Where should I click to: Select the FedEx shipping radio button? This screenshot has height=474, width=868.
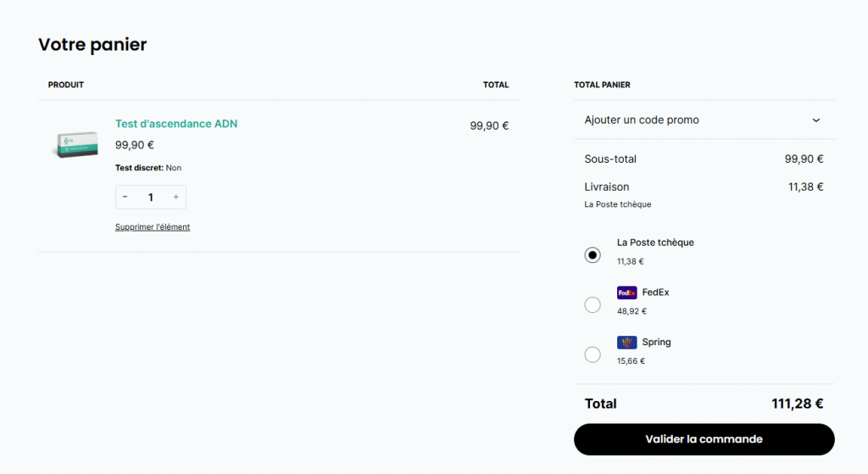pyautogui.click(x=593, y=305)
